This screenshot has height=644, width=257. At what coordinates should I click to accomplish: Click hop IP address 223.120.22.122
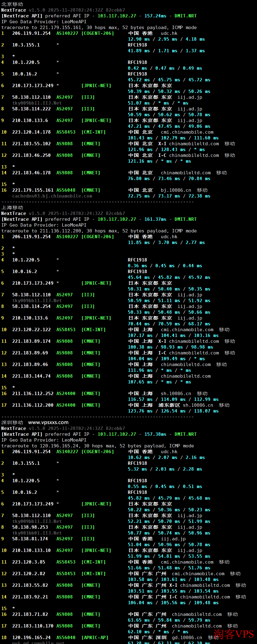click(31, 330)
